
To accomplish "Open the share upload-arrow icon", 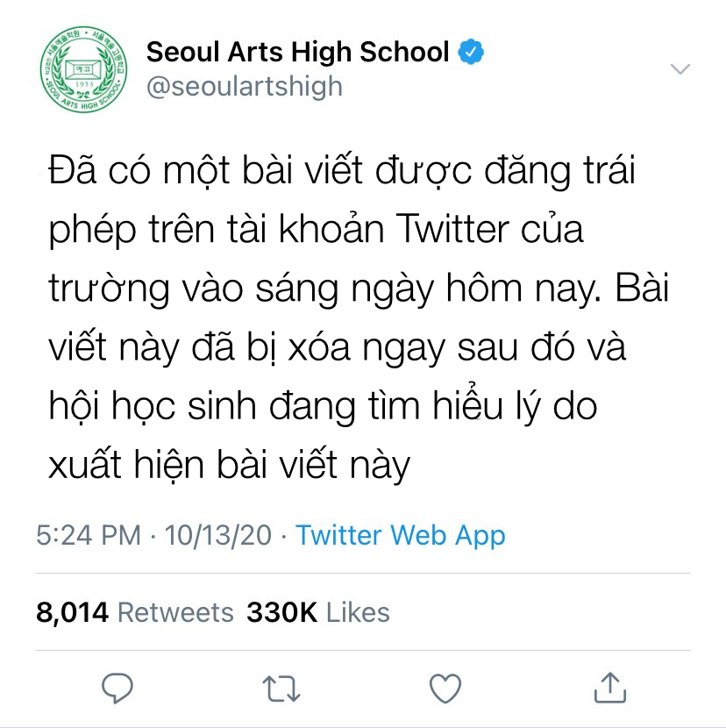I will point(610,687).
